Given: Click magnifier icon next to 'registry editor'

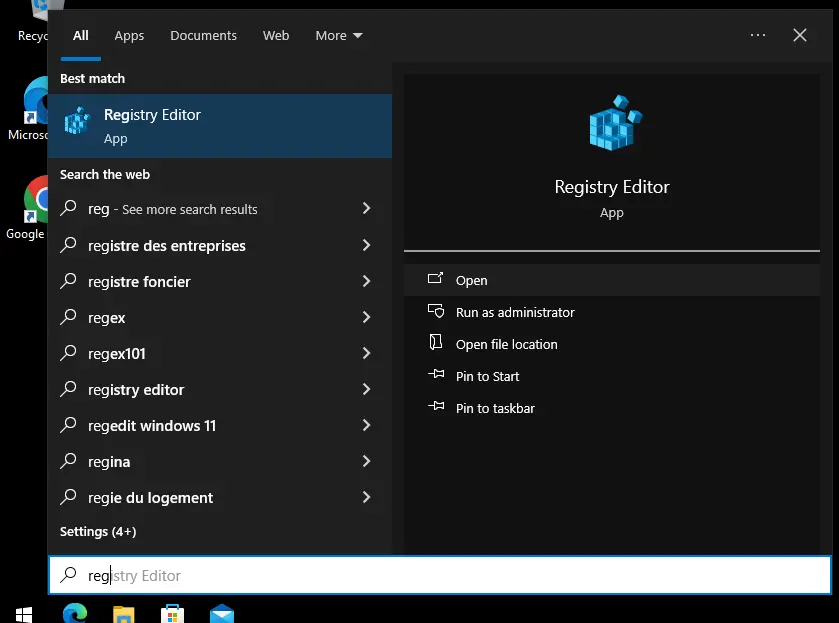Looking at the screenshot, I should point(68,389).
